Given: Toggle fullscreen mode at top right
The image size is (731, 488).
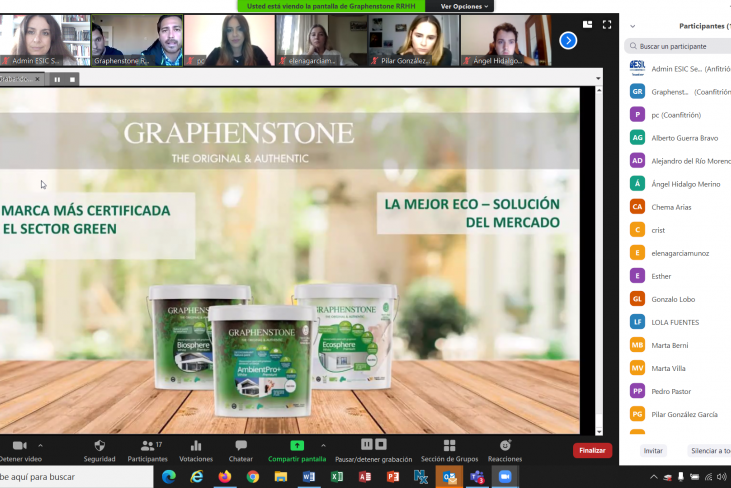Looking at the screenshot, I should point(604,25).
